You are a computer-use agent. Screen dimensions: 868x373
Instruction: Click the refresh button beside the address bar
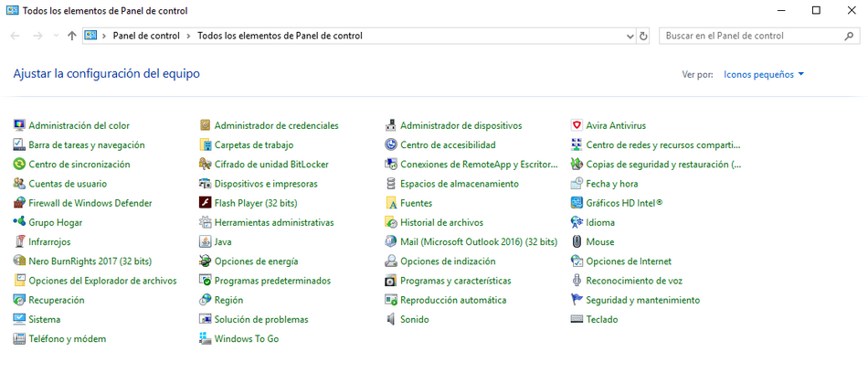click(643, 36)
